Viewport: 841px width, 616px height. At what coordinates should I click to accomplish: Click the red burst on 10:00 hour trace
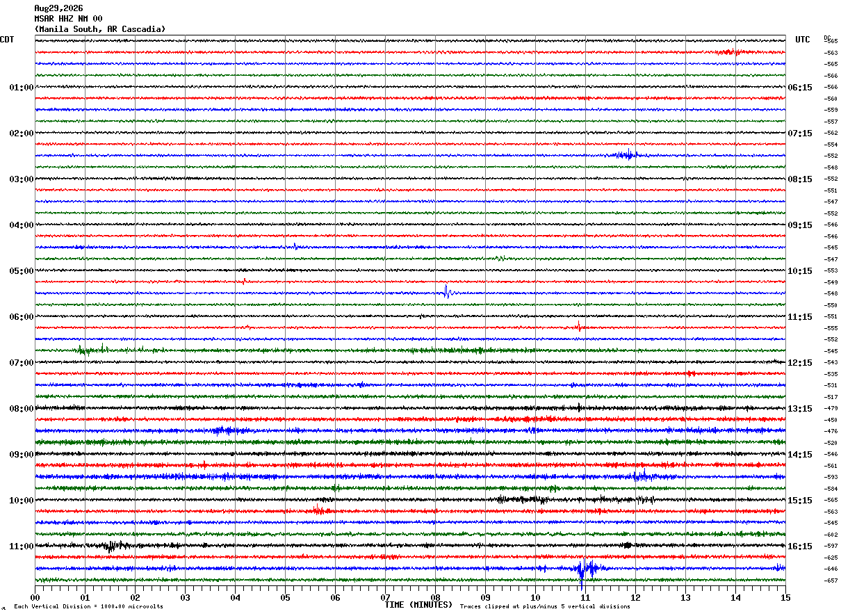pos(320,510)
